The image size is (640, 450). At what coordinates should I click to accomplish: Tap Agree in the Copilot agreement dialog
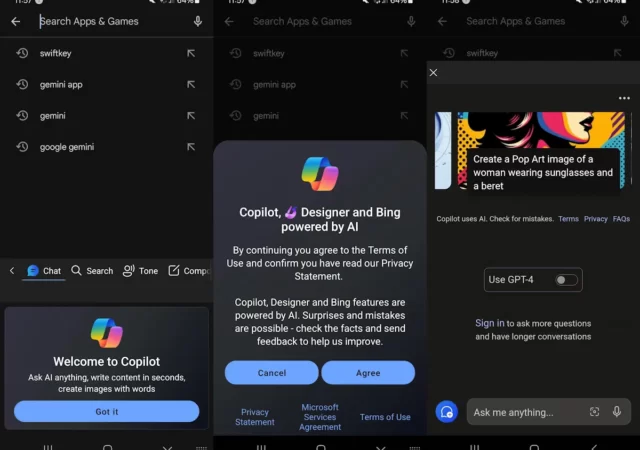(368, 372)
